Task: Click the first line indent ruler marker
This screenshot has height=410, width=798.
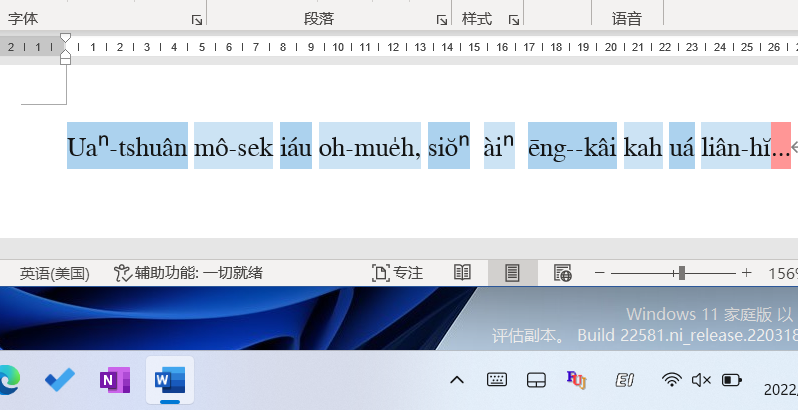Action: [66, 38]
